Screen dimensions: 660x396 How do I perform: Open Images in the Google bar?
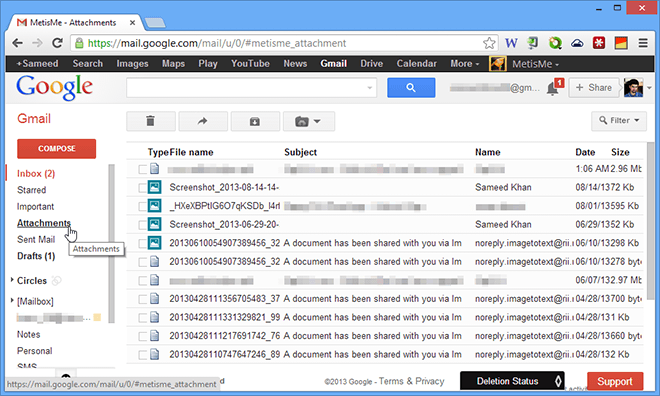click(132, 64)
